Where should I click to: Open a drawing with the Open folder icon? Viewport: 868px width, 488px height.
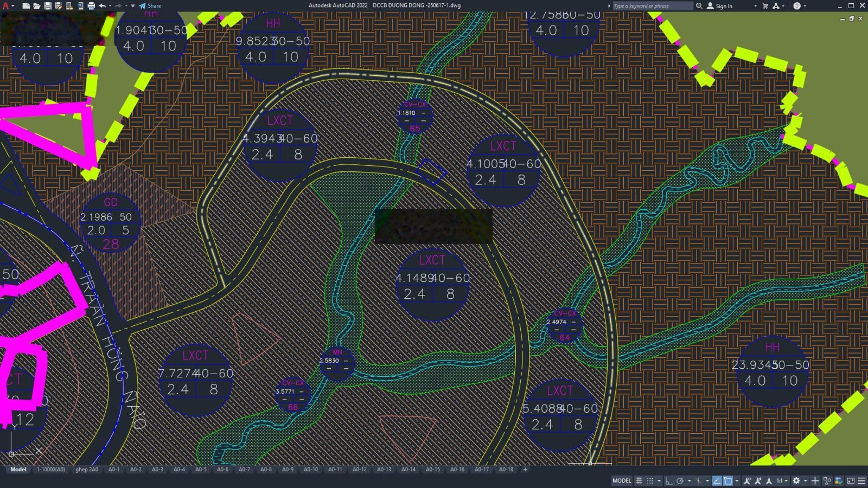coord(36,6)
